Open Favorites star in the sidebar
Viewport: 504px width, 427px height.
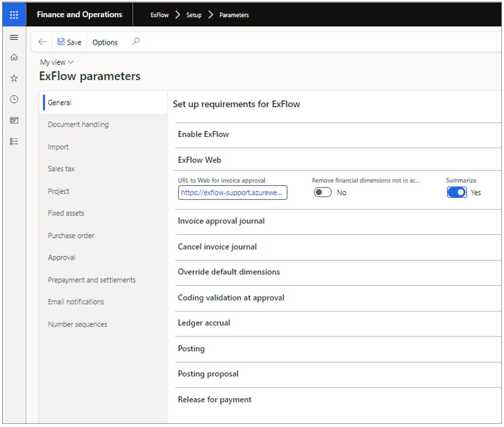pos(14,78)
